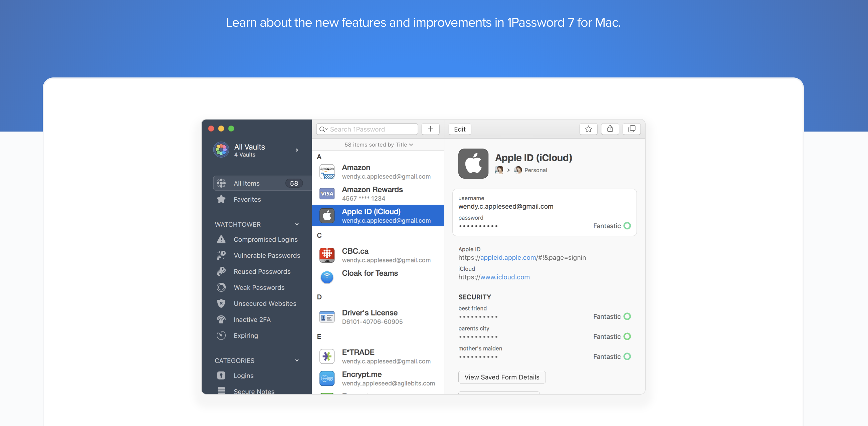The image size is (868, 426).
Task: Click the plus button to add item
Action: click(x=430, y=129)
